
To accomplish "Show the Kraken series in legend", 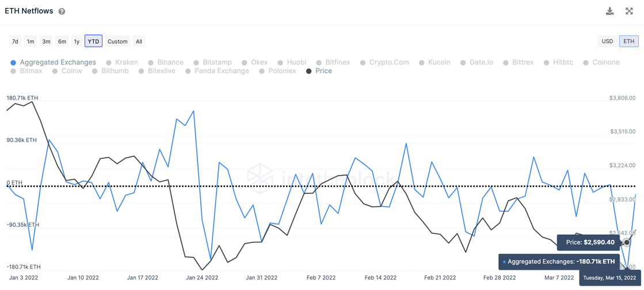I will coord(121,62).
